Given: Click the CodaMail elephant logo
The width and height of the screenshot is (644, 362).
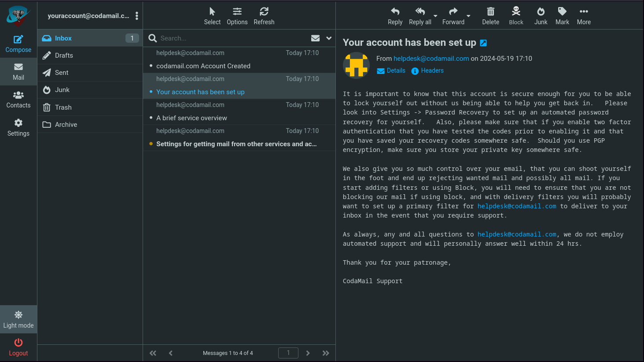Looking at the screenshot, I should pyautogui.click(x=18, y=16).
